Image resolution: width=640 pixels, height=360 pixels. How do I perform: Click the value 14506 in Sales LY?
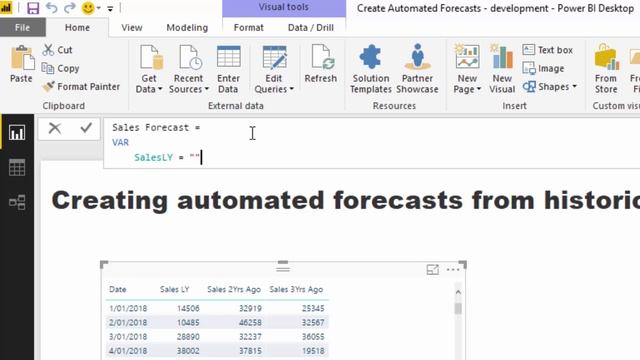click(188, 309)
